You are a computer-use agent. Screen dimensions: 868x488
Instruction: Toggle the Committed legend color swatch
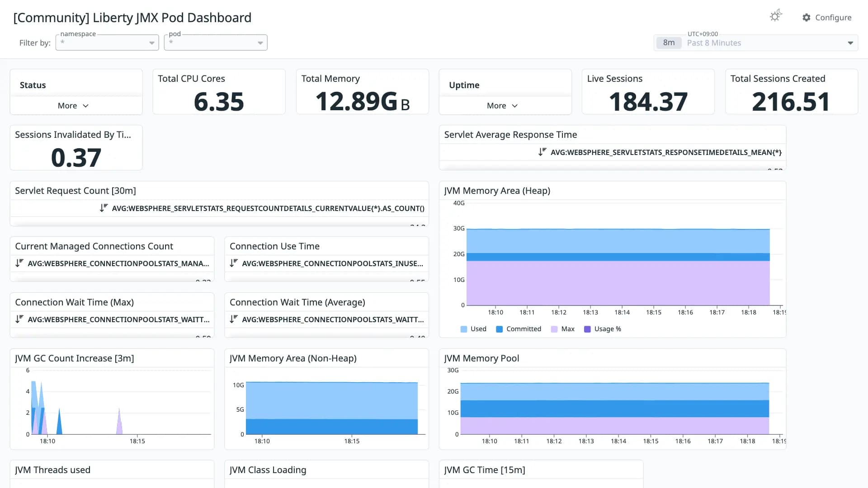click(x=499, y=329)
